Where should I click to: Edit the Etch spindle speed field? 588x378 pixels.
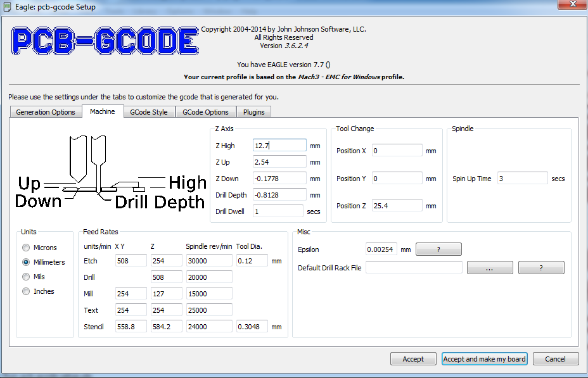pyautogui.click(x=209, y=261)
